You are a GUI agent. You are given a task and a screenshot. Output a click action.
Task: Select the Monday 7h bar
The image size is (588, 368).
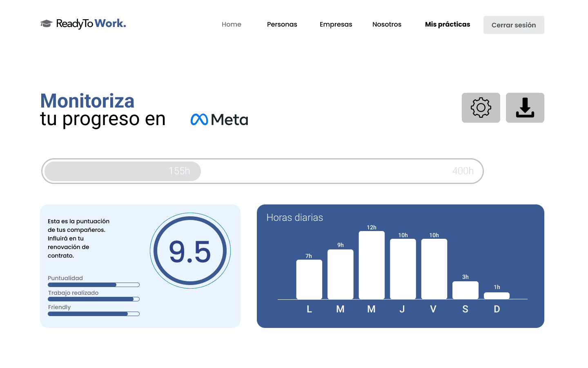pos(309,279)
